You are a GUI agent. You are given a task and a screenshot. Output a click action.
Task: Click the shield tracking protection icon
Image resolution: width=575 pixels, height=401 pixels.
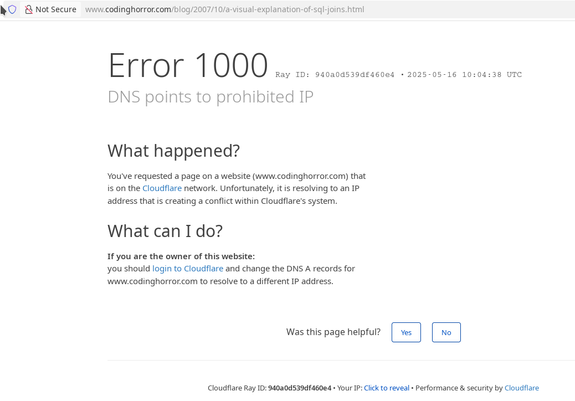click(x=12, y=9)
